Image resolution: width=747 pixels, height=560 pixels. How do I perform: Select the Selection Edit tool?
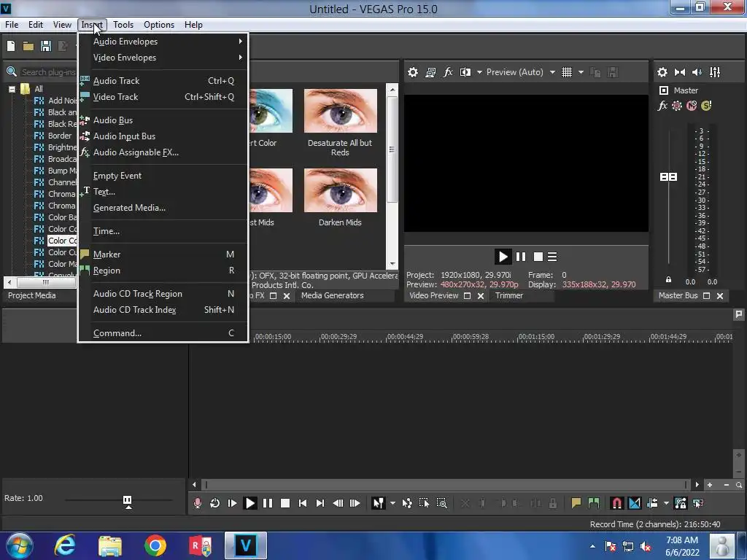tap(424, 503)
